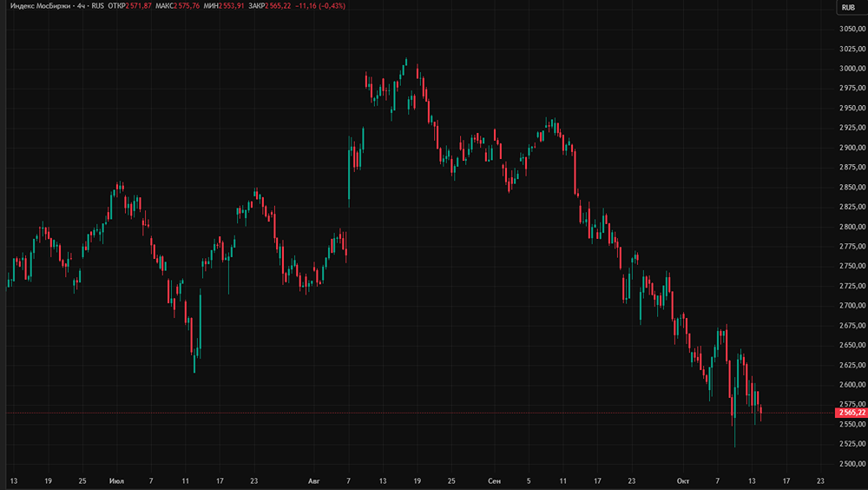Screen dimensions: 868x490
Task: Click the −11,16 (−0,43%) change value
Action: point(320,6)
